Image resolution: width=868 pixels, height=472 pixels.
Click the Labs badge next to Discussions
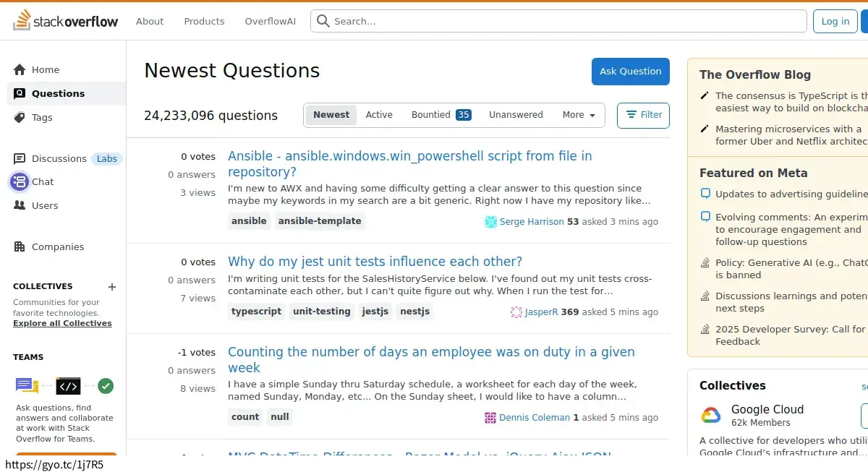(x=106, y=158)
